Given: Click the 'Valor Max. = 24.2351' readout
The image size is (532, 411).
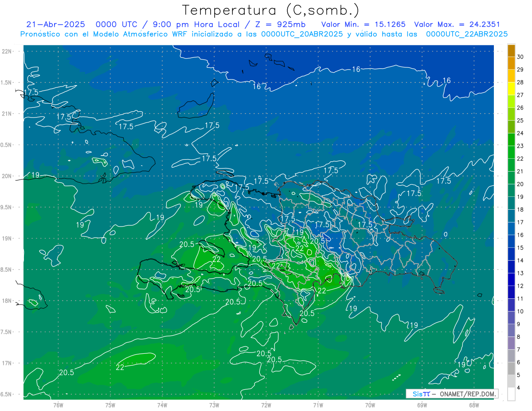Looking at the screenshot, I should 457,24.
